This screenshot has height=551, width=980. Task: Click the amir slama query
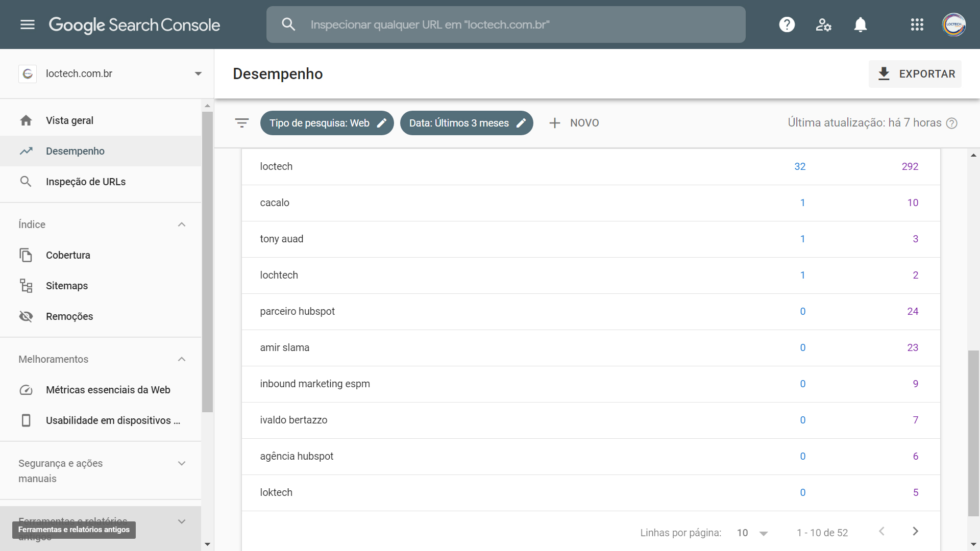(x=284, y=347)
